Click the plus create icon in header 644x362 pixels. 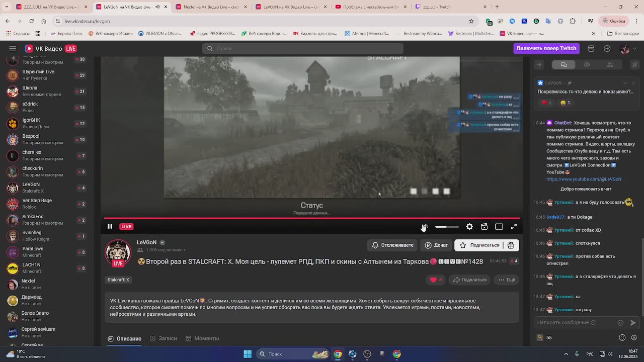607,48
